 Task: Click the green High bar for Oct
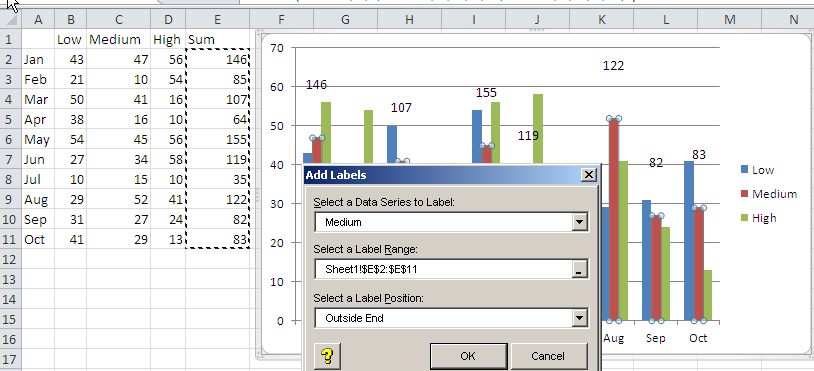tap(708, 295)
